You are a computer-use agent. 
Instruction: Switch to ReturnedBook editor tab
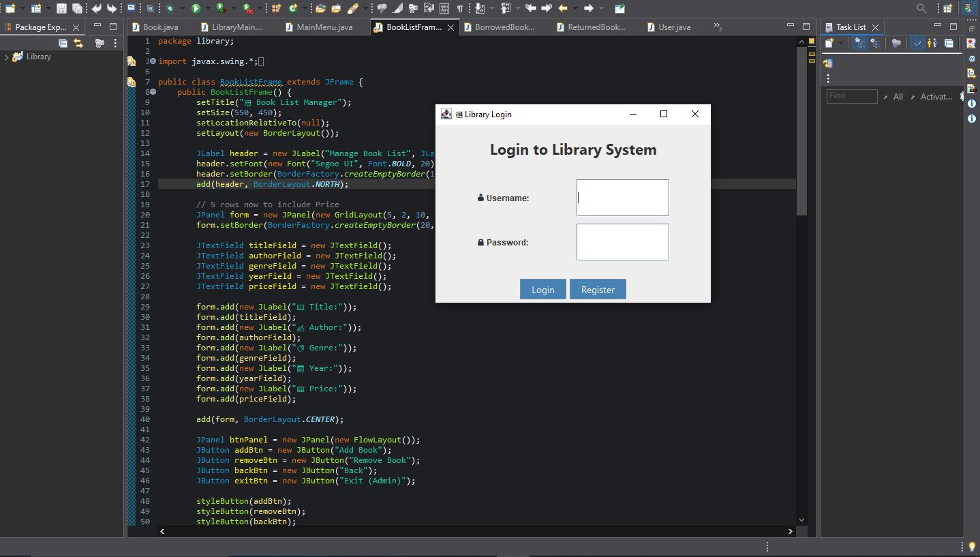coord(591,27)
